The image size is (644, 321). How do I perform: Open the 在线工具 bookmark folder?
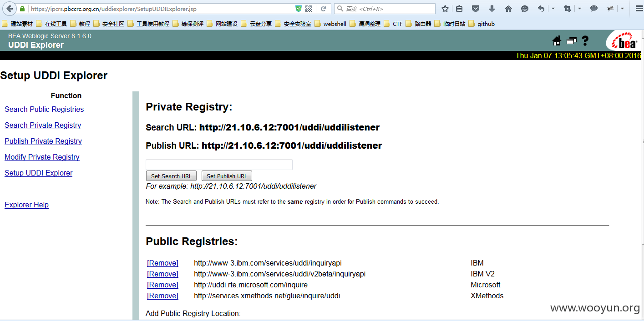coord(51,24)
